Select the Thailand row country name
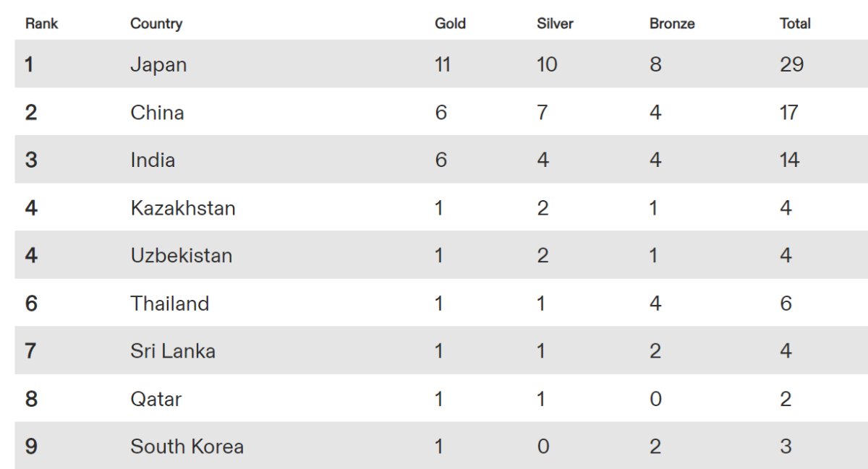 coord(170,303)
